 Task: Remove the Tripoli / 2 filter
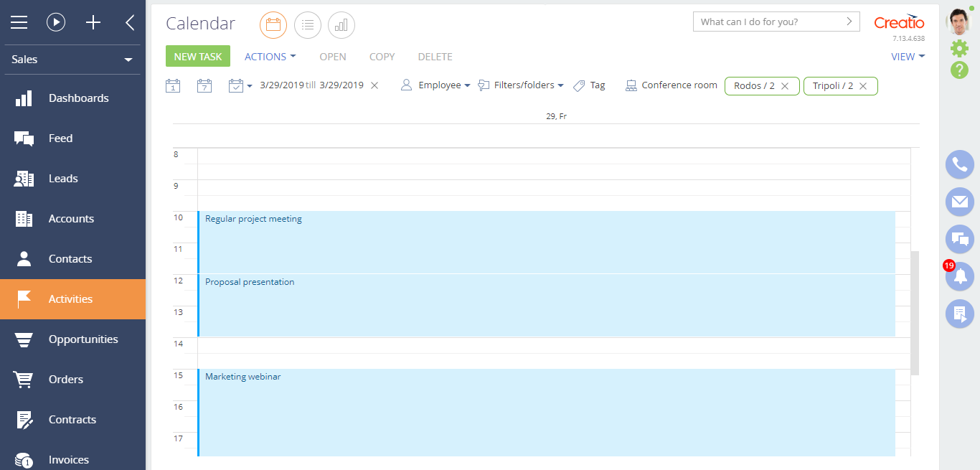pos(863,86)
